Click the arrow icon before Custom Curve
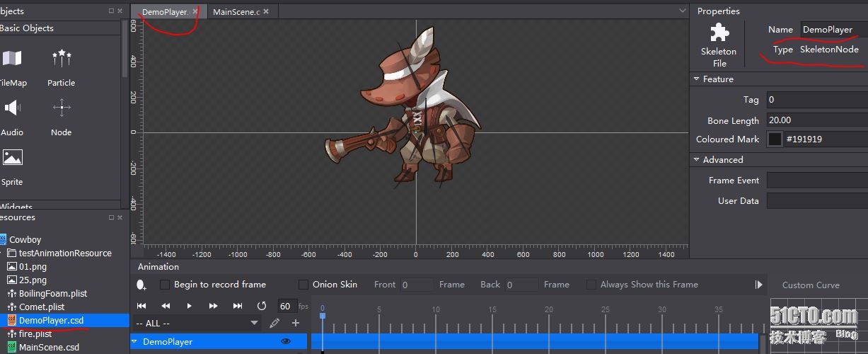The image size is (868, 354). [759, 285]
